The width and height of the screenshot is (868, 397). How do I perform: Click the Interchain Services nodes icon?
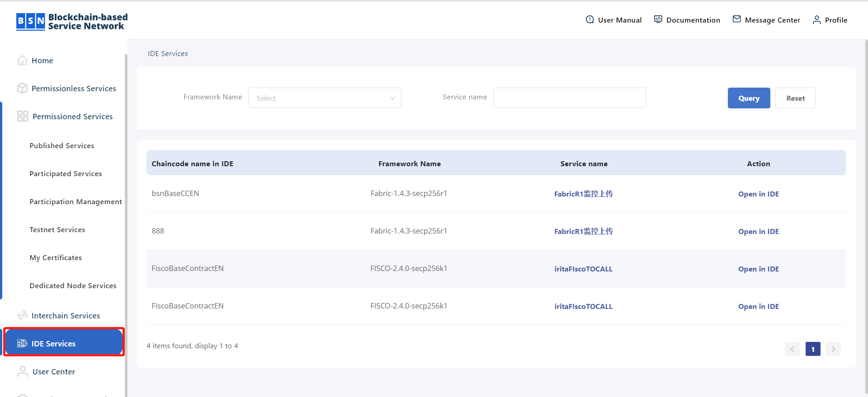point(22,316)
